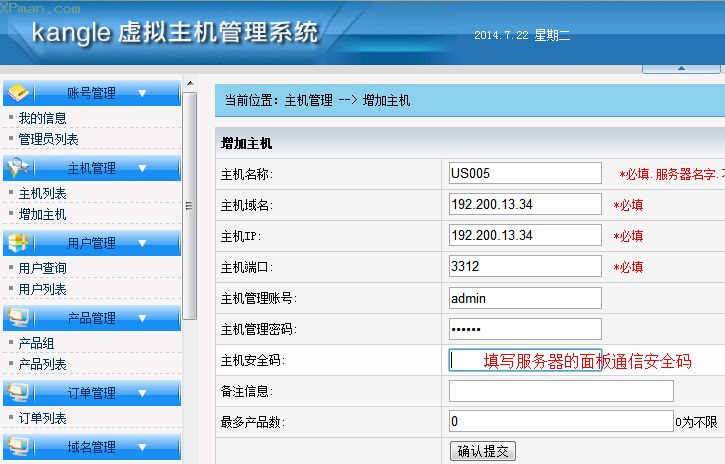Click the 订单管理 section icon

20,393
